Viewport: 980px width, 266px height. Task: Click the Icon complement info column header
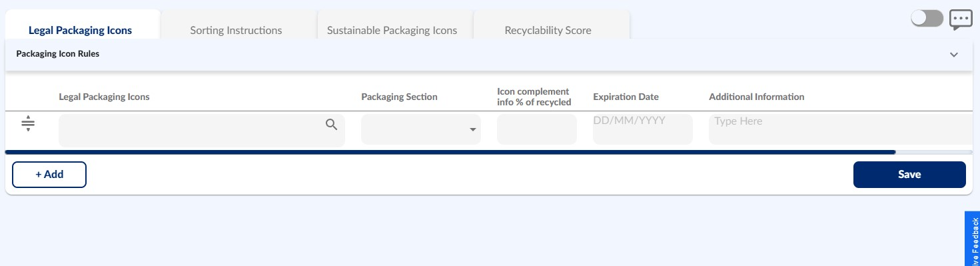[x=534, y=97]
